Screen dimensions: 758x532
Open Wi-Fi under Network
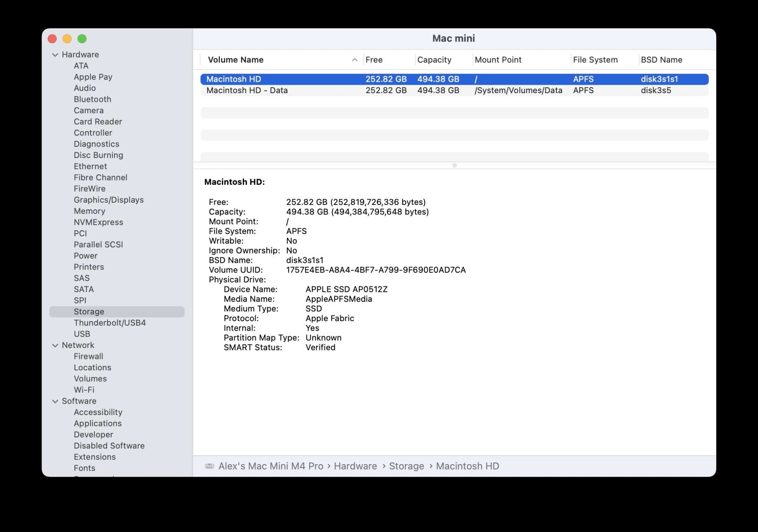pos(84,390)
